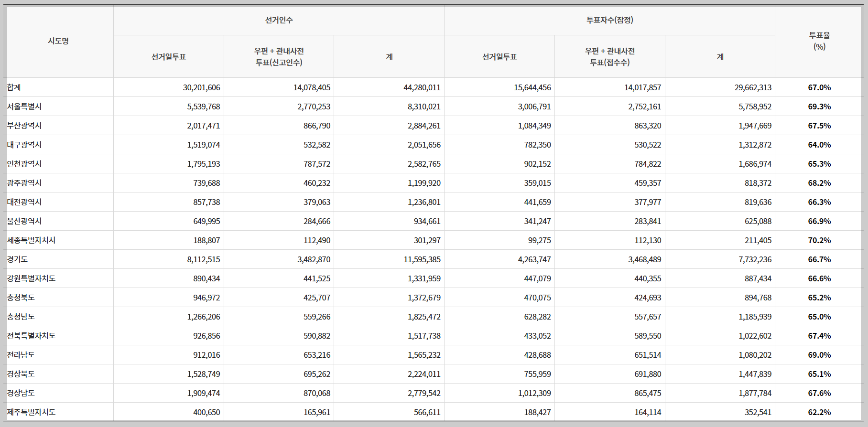Click Jeonbuk turnout value 67.4%
Viewport: 868px width, 427px height.
coord(819,336)
